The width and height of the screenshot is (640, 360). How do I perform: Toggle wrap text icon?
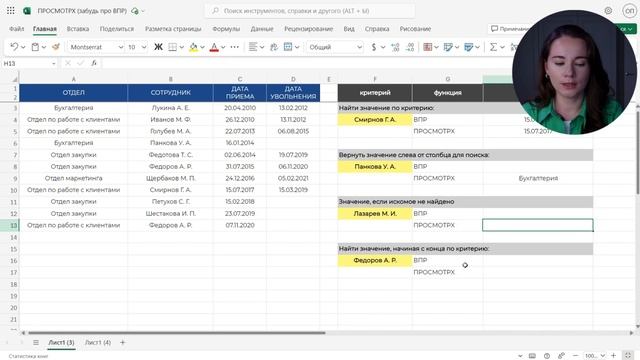pyautogui.click(x=274, y=47)
